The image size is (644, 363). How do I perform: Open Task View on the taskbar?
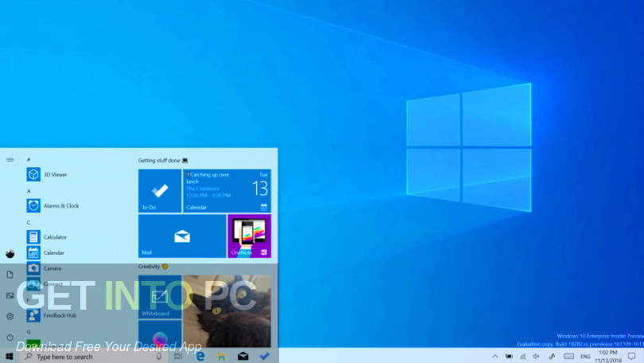click(178, 357)
